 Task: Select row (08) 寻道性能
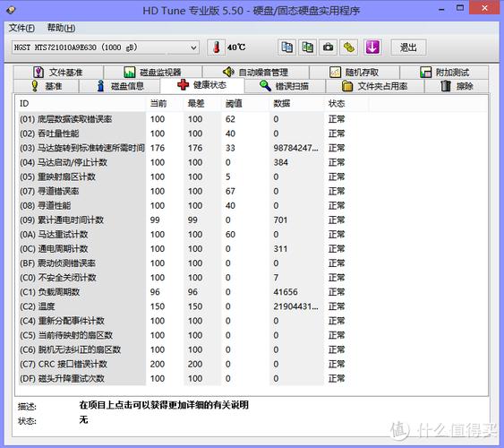coord(192,205)
